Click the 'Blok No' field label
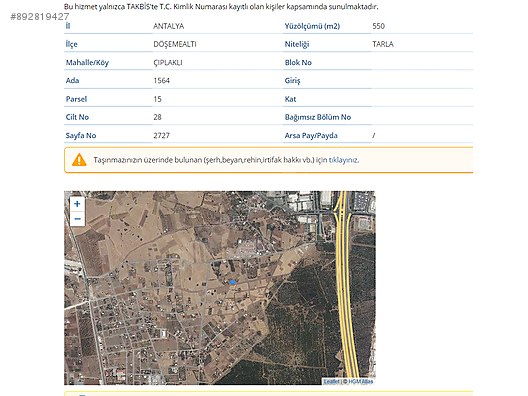This screenshot has width=528, height=396. [x=298, y=63]
